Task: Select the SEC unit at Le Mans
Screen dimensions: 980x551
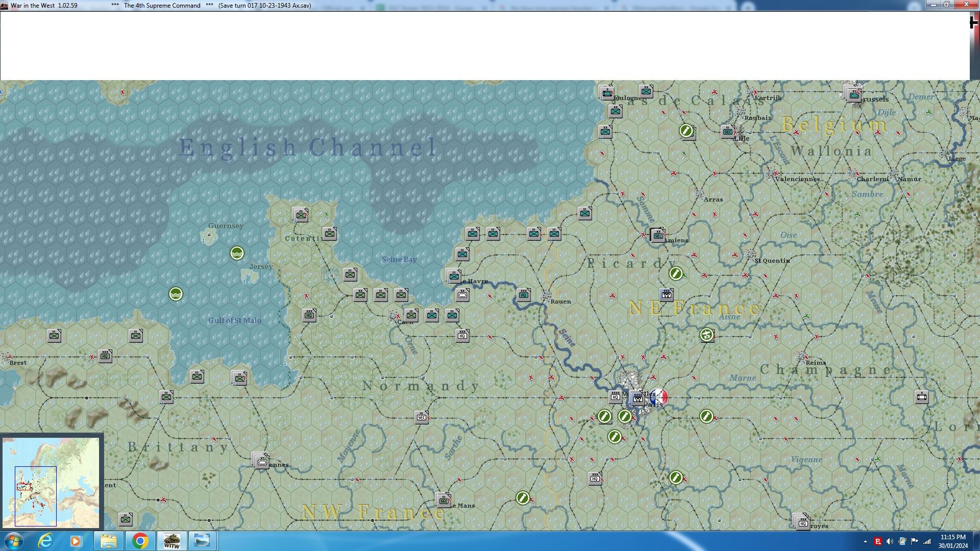Action: point(443,500)
